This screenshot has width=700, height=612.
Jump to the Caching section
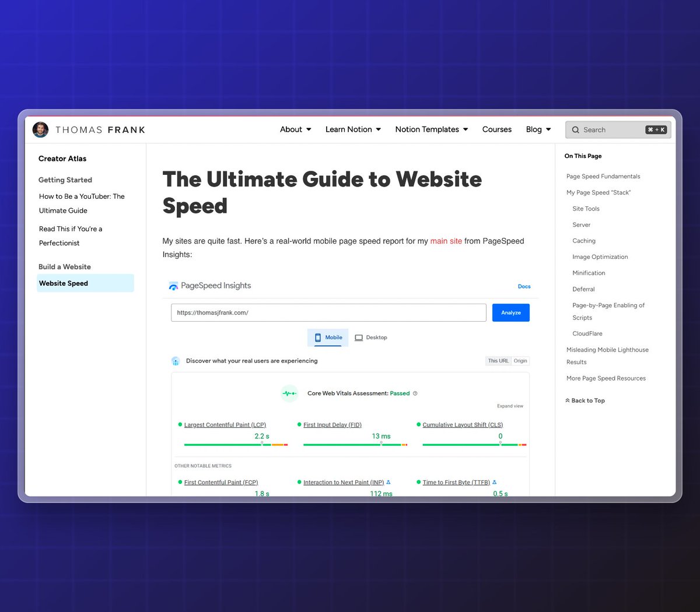click(x=584, y=241)
